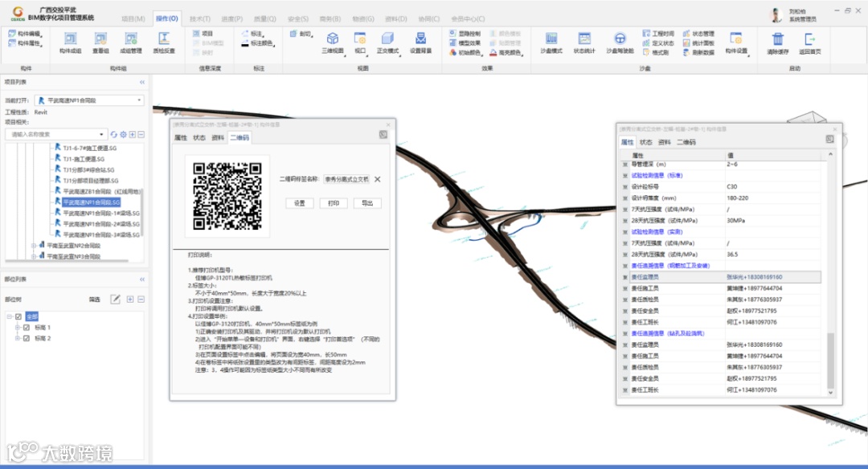The height and width of the screenshot is (469, 868).
Task: Open the 质量(Q) ribbon tab
Action: pos(264,18)
